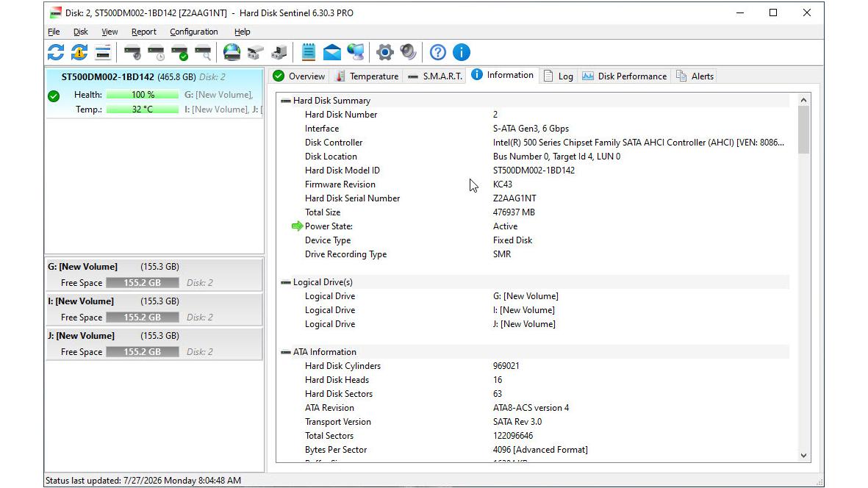Click the Interface value S-ATA Gen3, 6 Gbps
Screen dimensions: 868x488
[531, 129]
